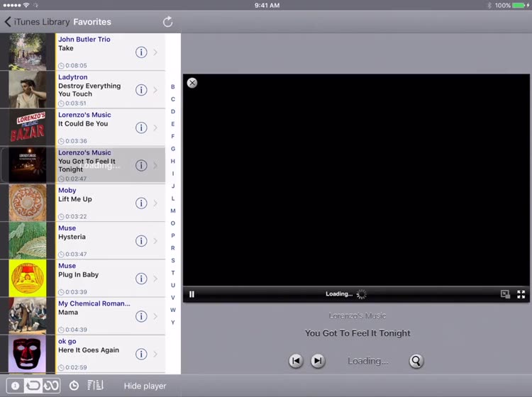This screenshot has width=532, height=397.
Task: Toggle play-once mode (1 icon)
Action: tap(15, 386)
